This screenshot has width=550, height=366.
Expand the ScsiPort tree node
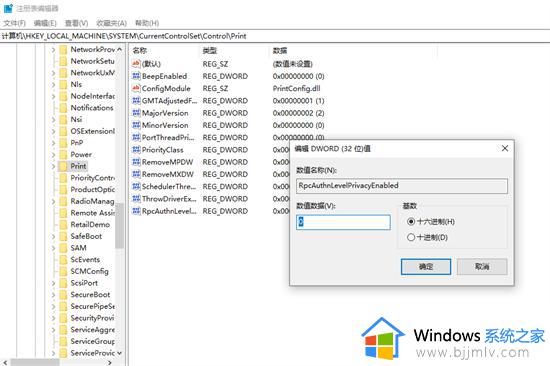pyautogui.click(x=53, y=283)
